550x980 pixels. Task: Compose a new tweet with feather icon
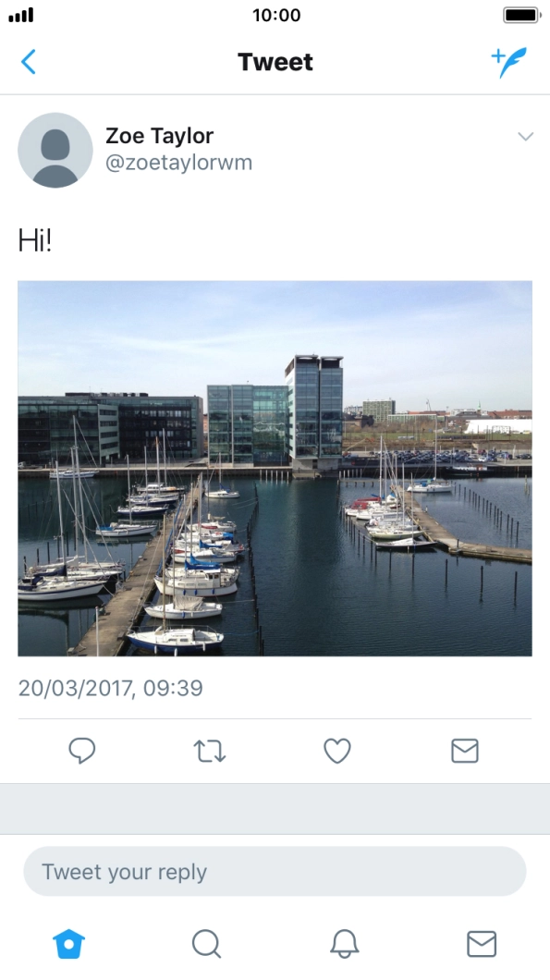pos(508,62)
